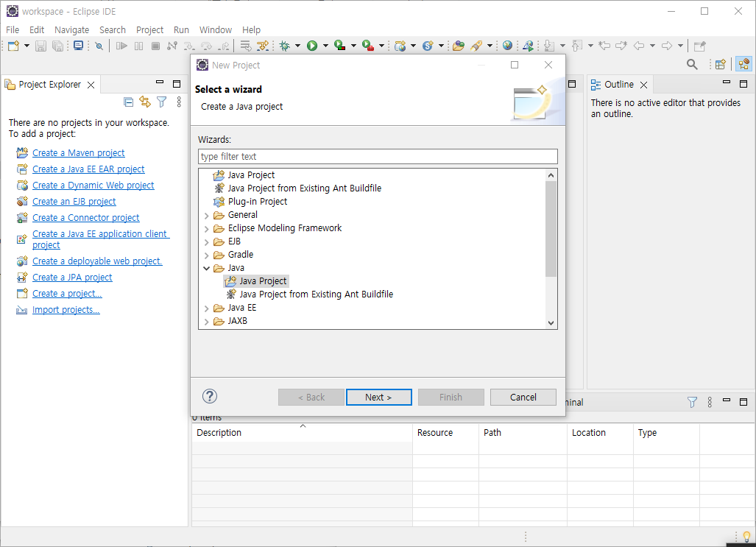Open the Project menu
This screenshot has height=547, width=756.
(x=149, y=30)
